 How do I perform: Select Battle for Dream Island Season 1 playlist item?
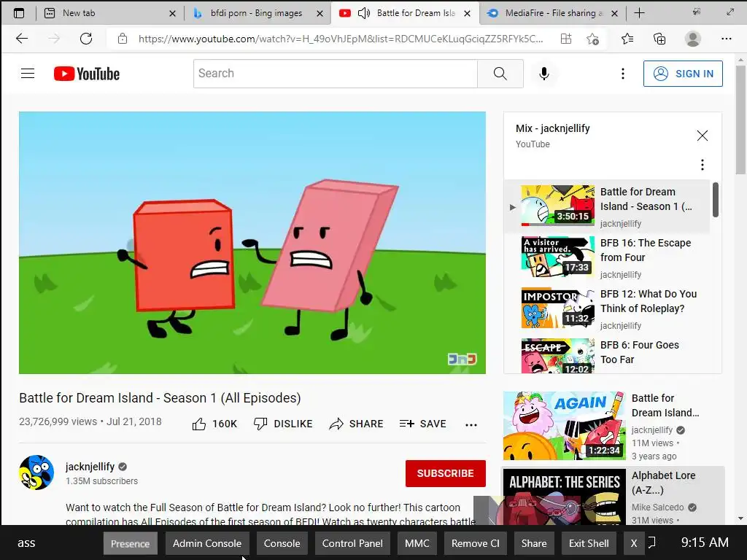(606, 207)
